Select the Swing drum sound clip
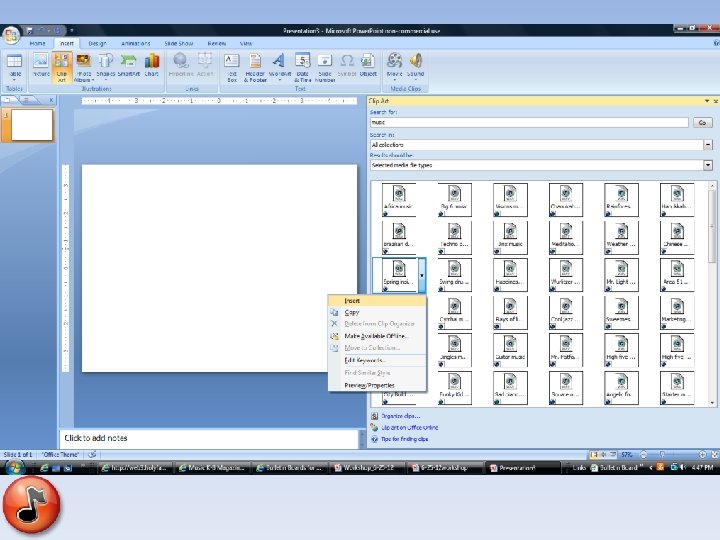 [455, 275]
